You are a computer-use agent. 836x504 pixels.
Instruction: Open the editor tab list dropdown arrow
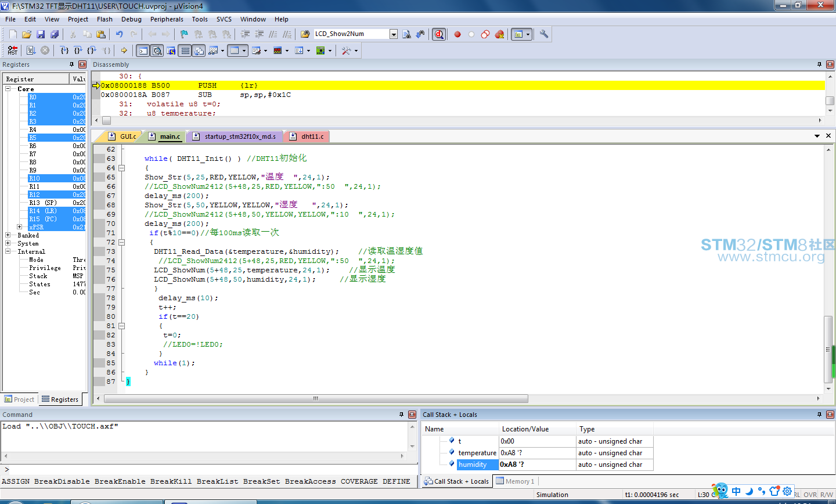pyautogui.click(x=817, y=136)
